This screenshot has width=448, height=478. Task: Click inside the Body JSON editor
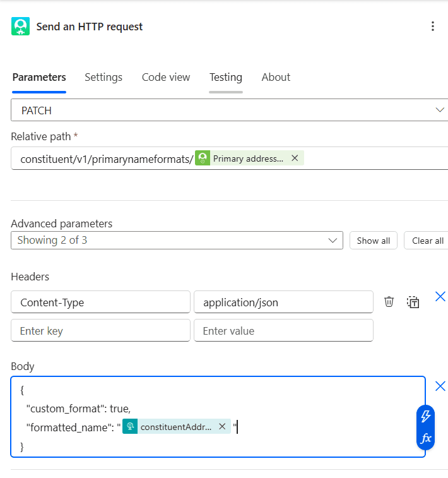point(218,417)
